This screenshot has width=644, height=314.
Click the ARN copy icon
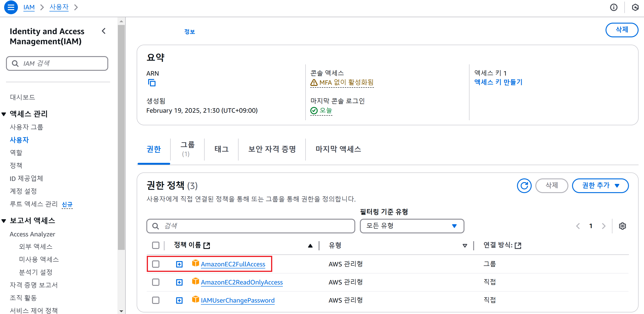pyautogui.click(x=152, y=83)
